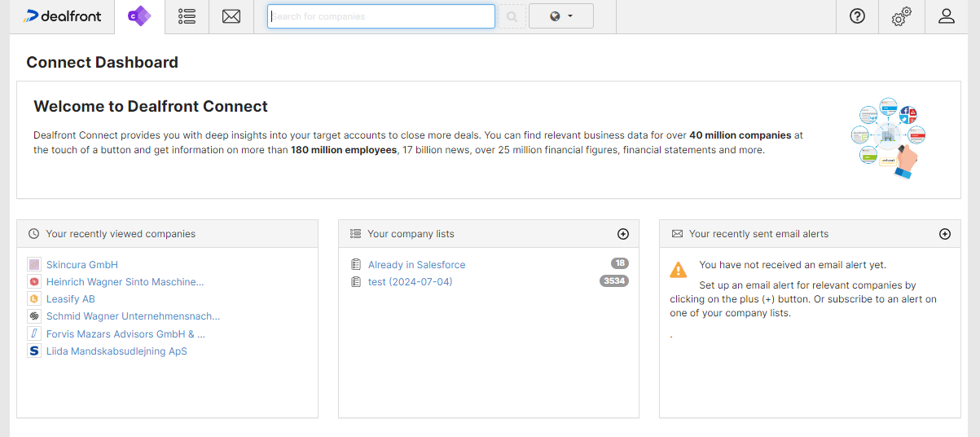The width and height of the screenshot is (980, 437).
Task: Click the orange warning triangle icon
Action: [678, 270]
